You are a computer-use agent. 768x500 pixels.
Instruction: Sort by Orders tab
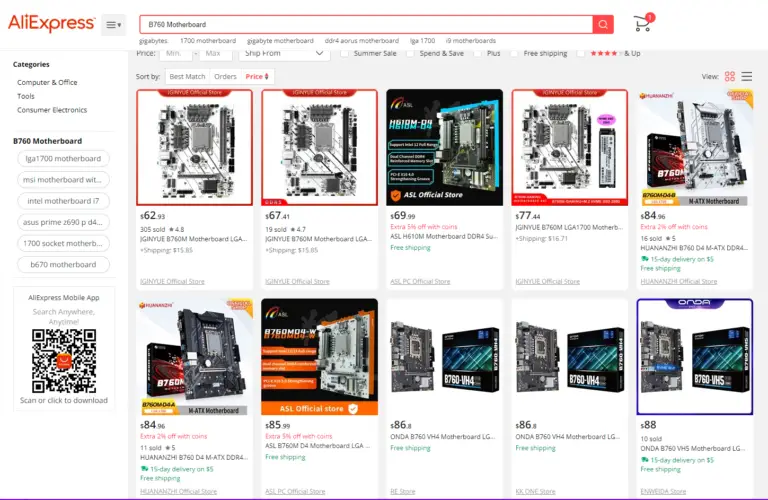[x=225, y=76]
